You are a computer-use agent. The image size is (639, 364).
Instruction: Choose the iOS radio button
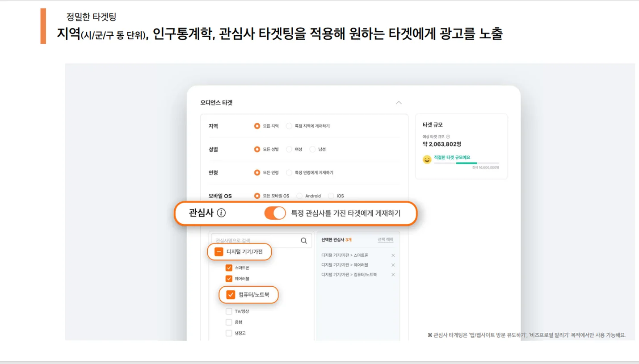[x=331, y=196]
